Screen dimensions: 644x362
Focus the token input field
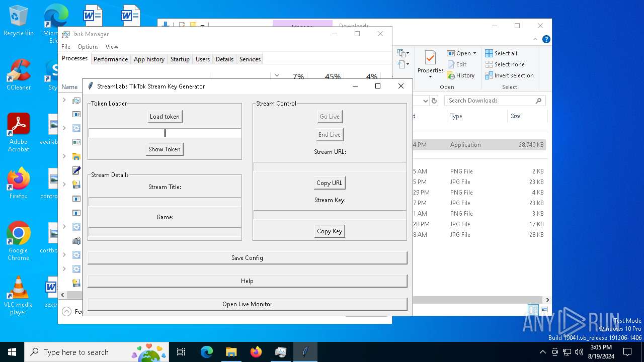(x=165, y=133)
